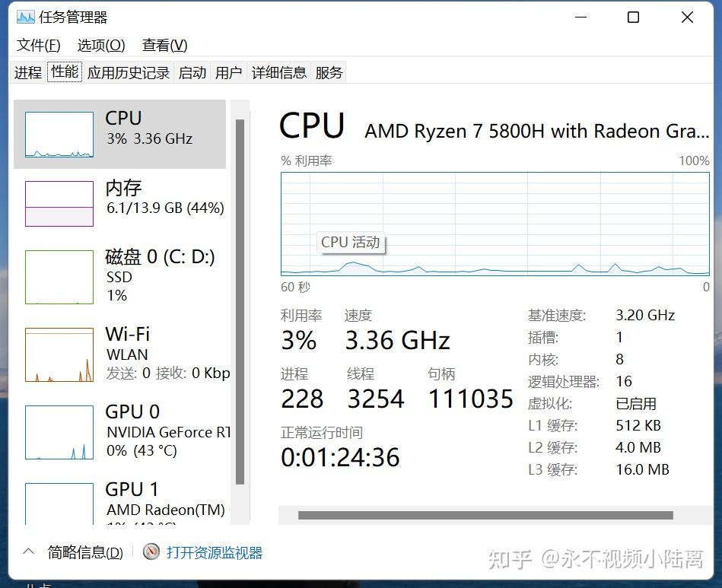722x588 pixels.
Task: Click the 句柄 count 111035
Action: pyautogui.click(x=471, y=399)
